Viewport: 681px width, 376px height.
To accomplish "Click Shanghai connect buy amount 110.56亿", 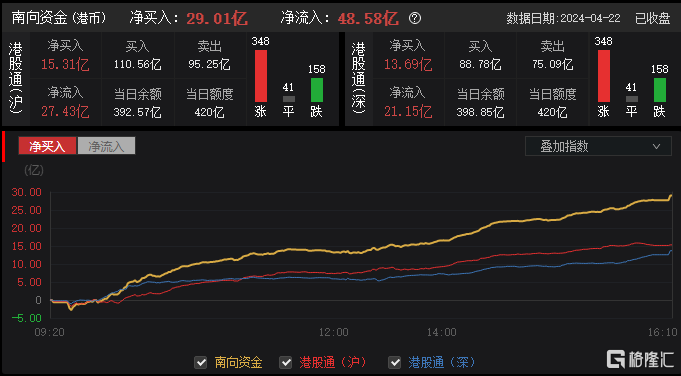I will click(x=137, y=65).
